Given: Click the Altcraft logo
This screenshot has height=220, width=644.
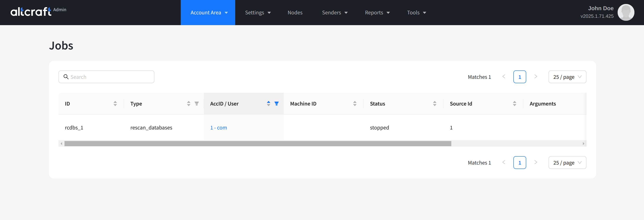Looking at the screenshot, I should point(31,12).
